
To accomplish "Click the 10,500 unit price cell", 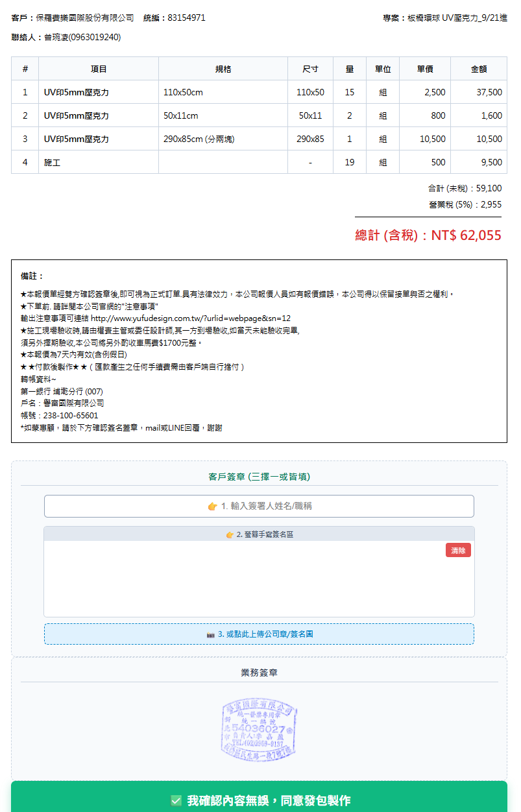I will 425,139.
